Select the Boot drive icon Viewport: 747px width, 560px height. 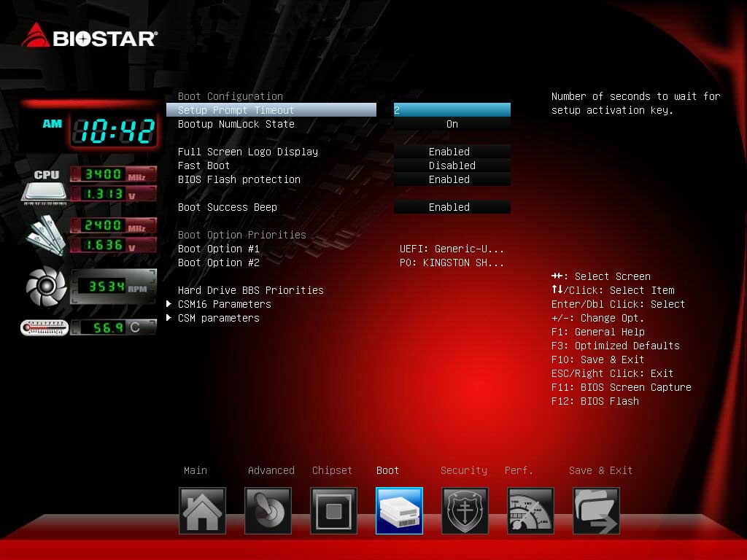coord(399,510)
